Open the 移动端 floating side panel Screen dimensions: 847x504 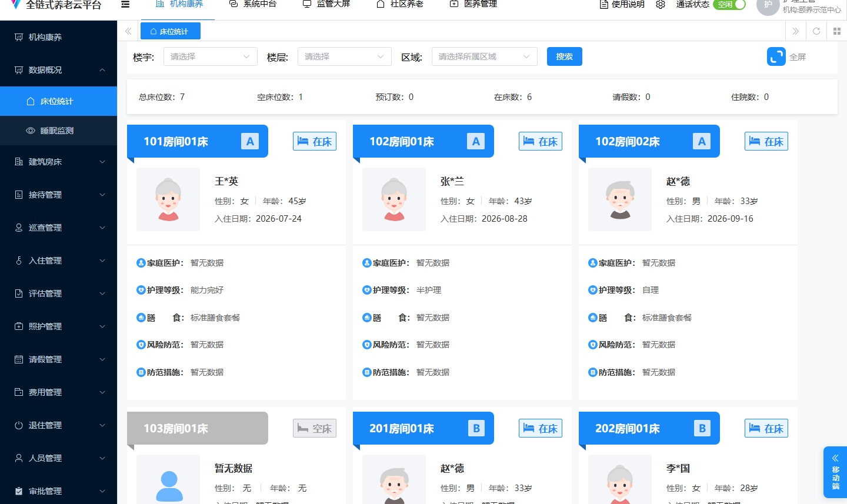[835, 472]
